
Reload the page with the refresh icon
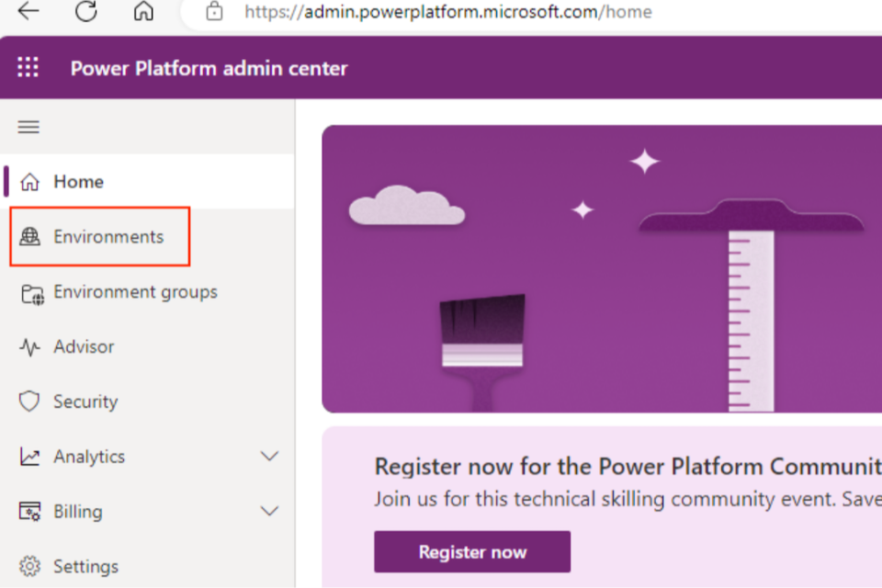click(86, 12)
